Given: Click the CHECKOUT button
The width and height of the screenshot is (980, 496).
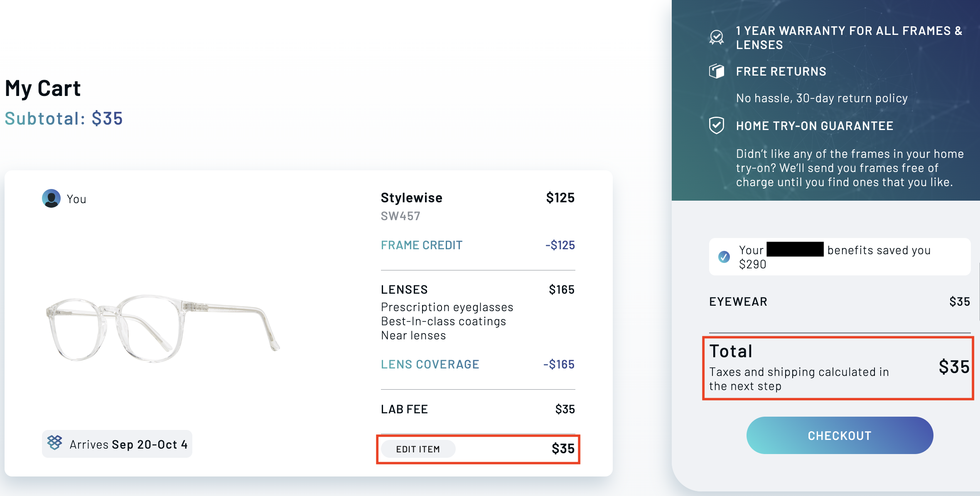Looking at the screenshot, I should coord(839,435).
